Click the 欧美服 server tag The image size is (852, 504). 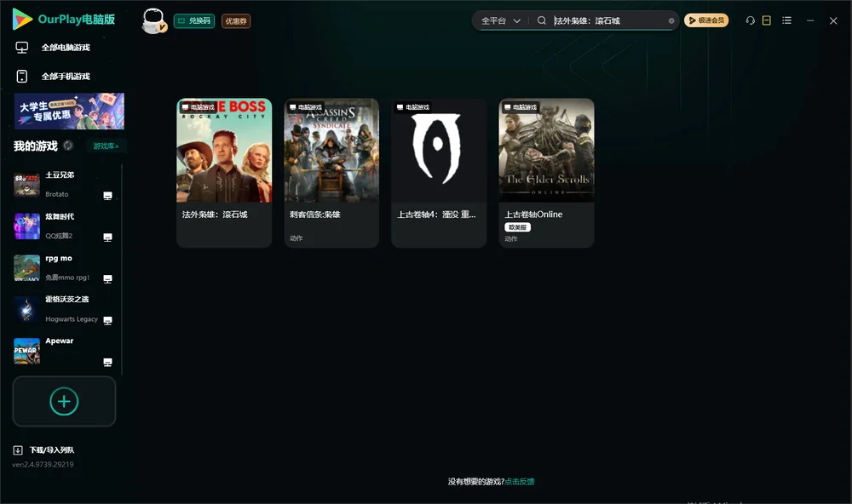(x=517, y=227)
